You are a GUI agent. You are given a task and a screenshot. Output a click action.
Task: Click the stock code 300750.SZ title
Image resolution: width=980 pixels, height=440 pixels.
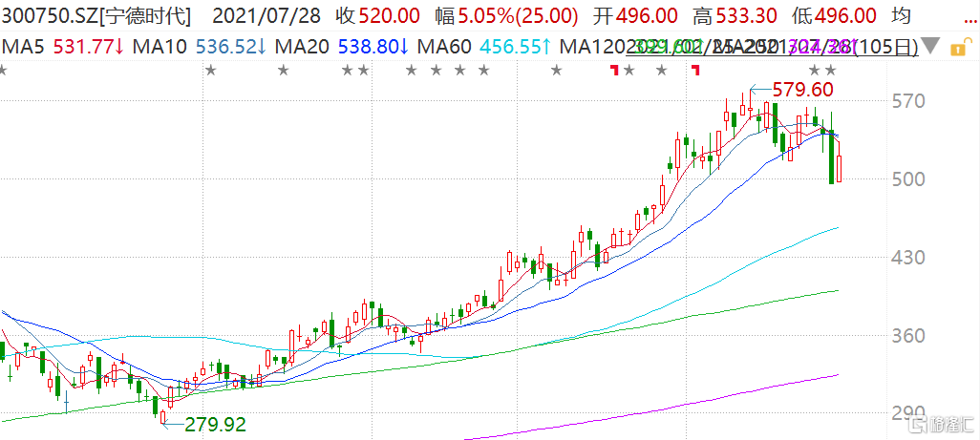point(96,15)
